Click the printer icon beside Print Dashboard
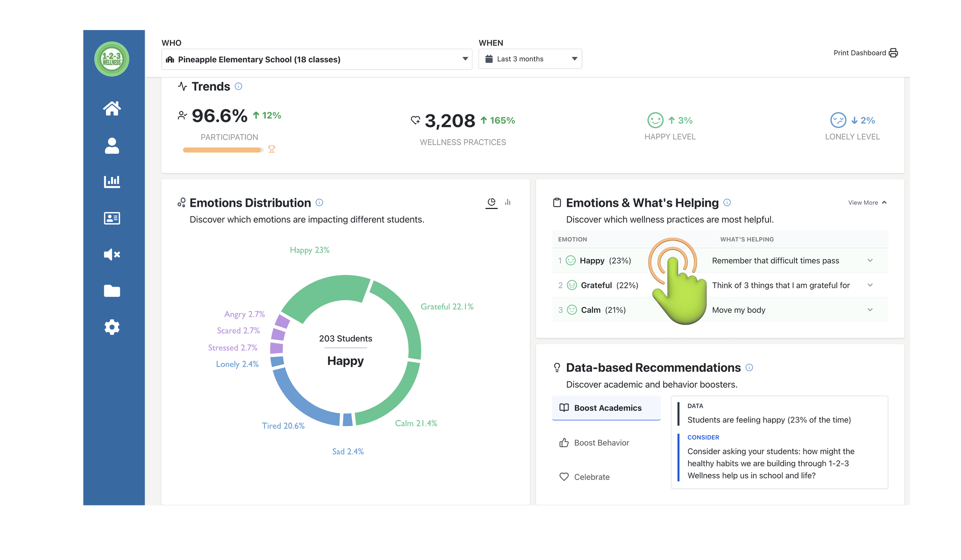 point(893,53)
